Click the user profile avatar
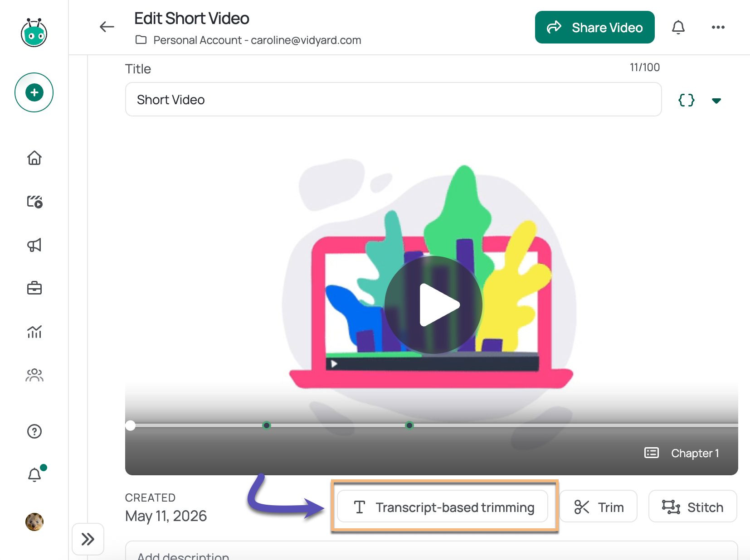Screen dimensions: 750x560 (34, 522)
